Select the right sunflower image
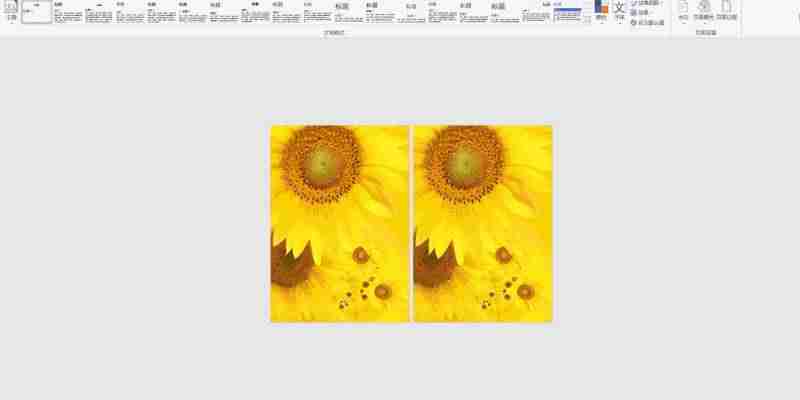Image resolution: width=800 pixels, height=400 pixels. coord(483,223)
